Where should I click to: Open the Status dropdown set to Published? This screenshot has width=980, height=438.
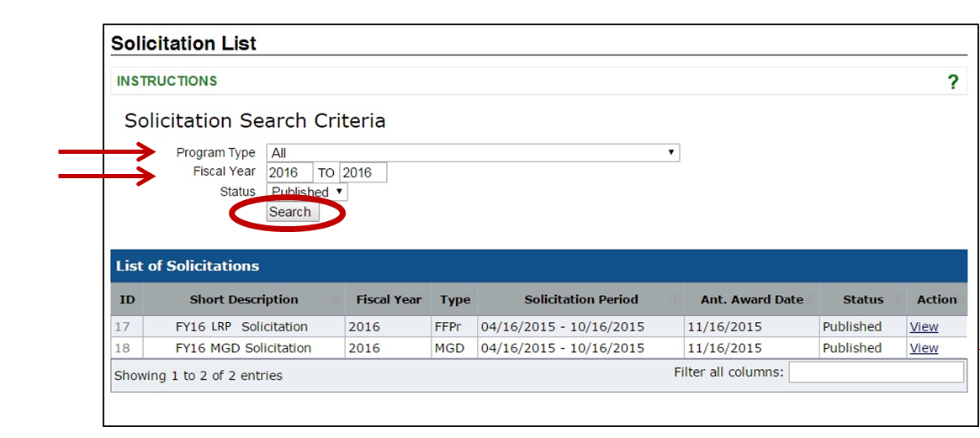point(307,192)
